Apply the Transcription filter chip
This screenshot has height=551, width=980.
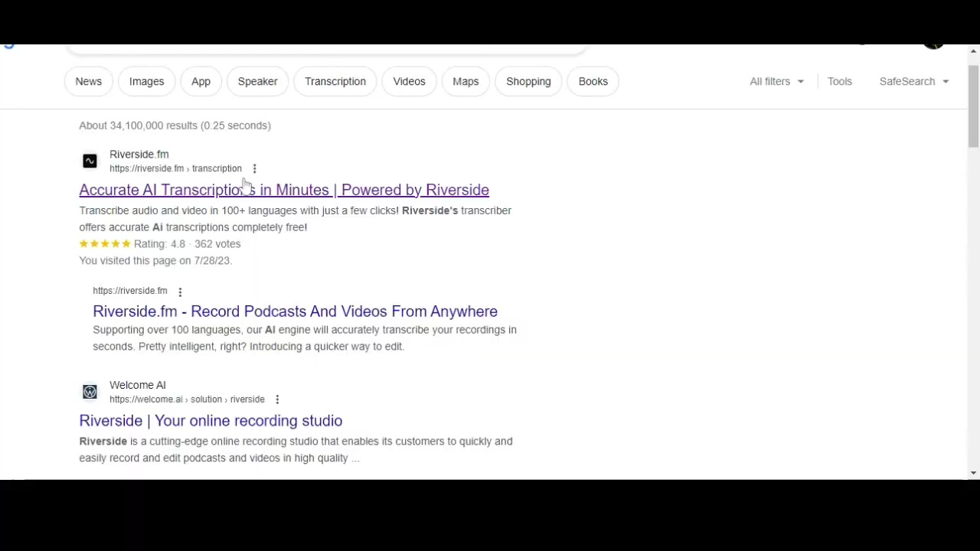(x=335, y=81)
